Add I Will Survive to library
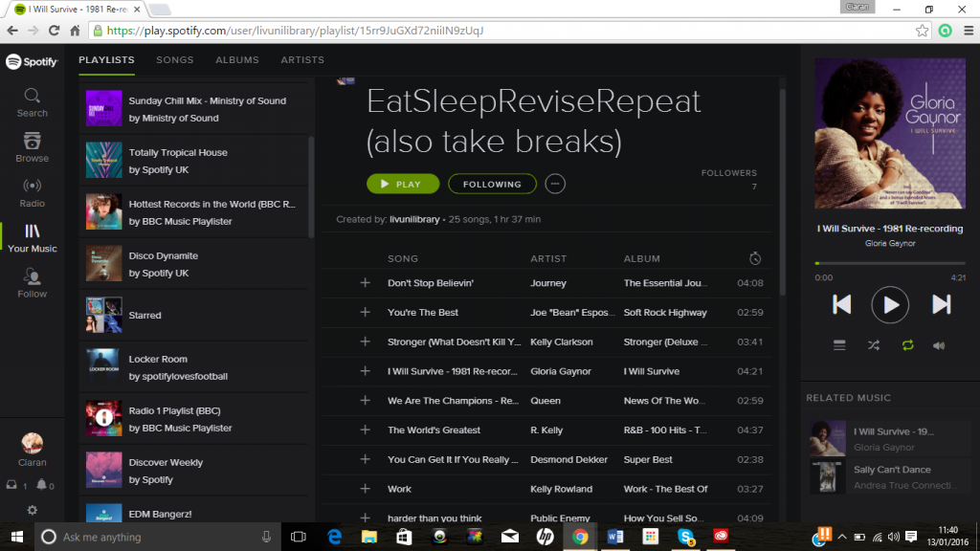 pyautogui.click(x=365, y=371)
